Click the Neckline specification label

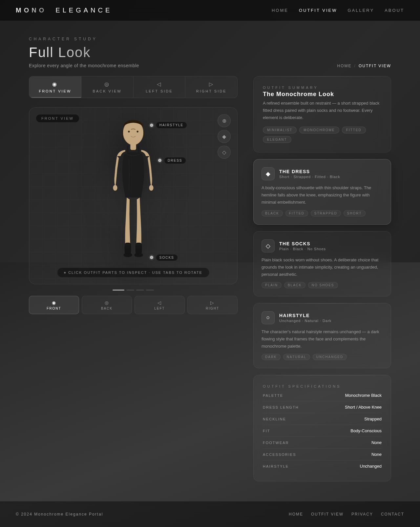click(274, 419)
